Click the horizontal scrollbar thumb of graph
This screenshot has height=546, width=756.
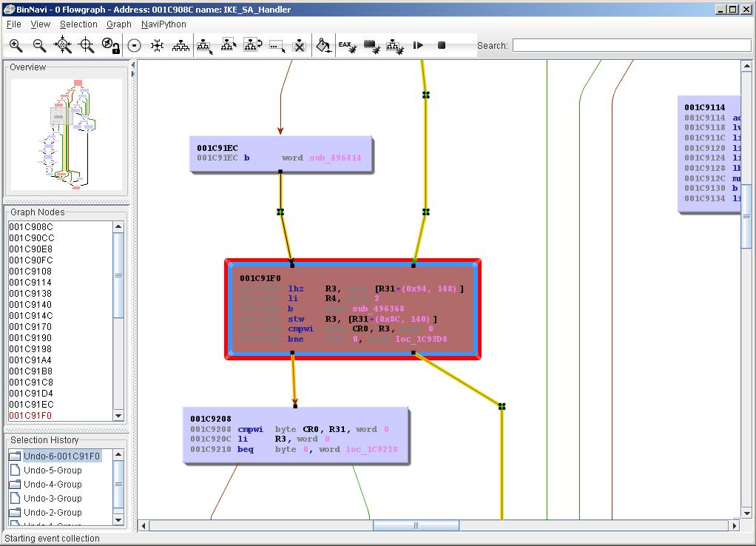[416, 526]
